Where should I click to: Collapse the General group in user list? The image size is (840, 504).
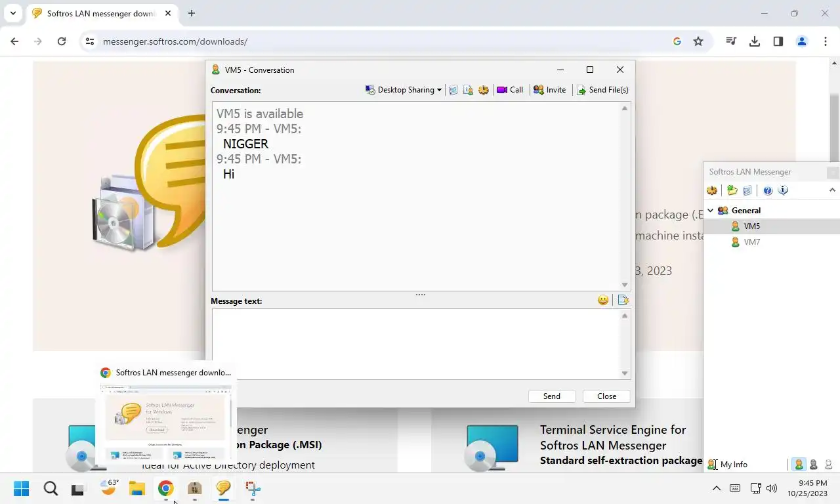click(x=710, y=211)
